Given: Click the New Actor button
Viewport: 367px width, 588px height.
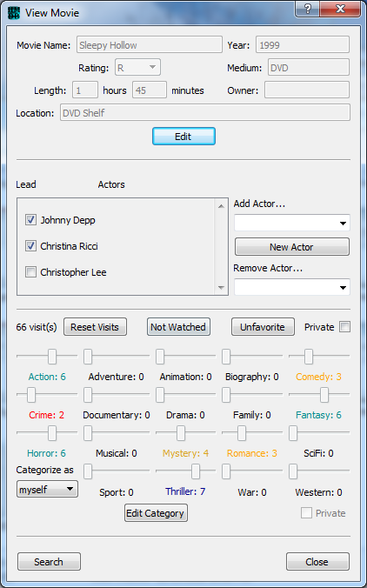Looking at the screenshot, I should (292, 247).
